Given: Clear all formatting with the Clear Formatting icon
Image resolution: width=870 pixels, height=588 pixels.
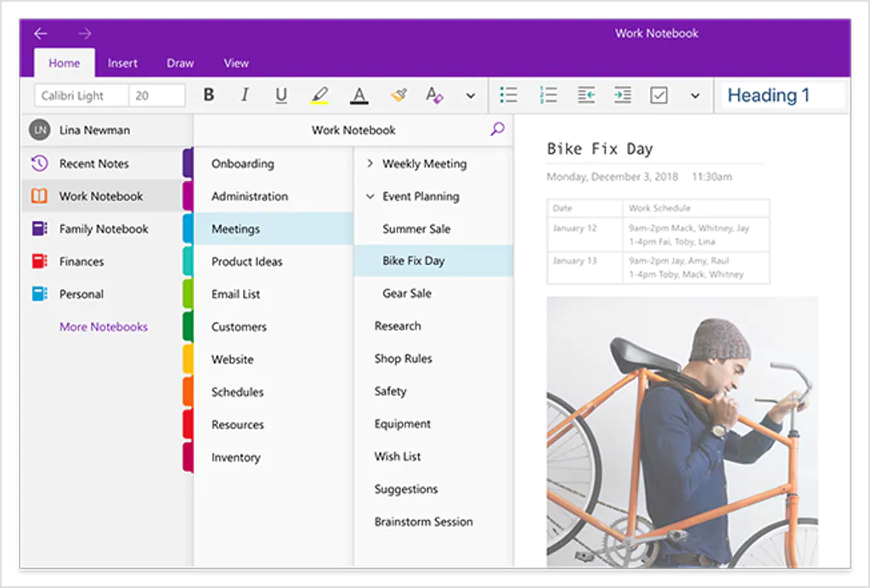Looking at the screenshot, I should pos(434,94).
